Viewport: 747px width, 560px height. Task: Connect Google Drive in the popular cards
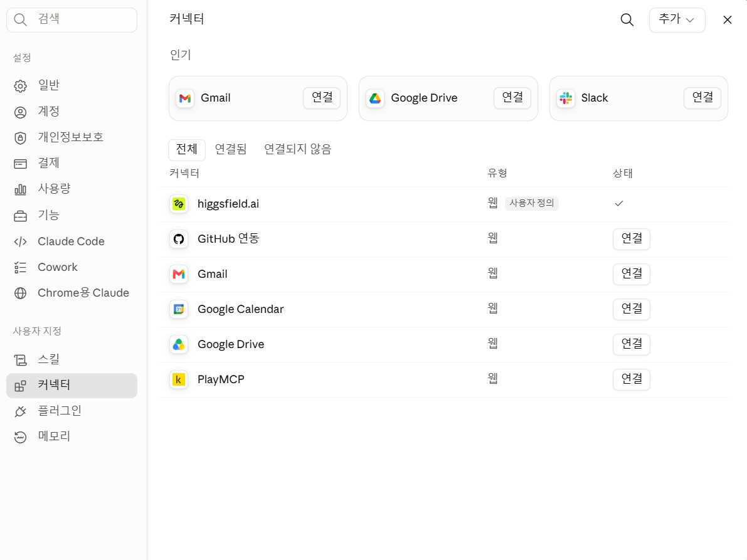(512, 98)
